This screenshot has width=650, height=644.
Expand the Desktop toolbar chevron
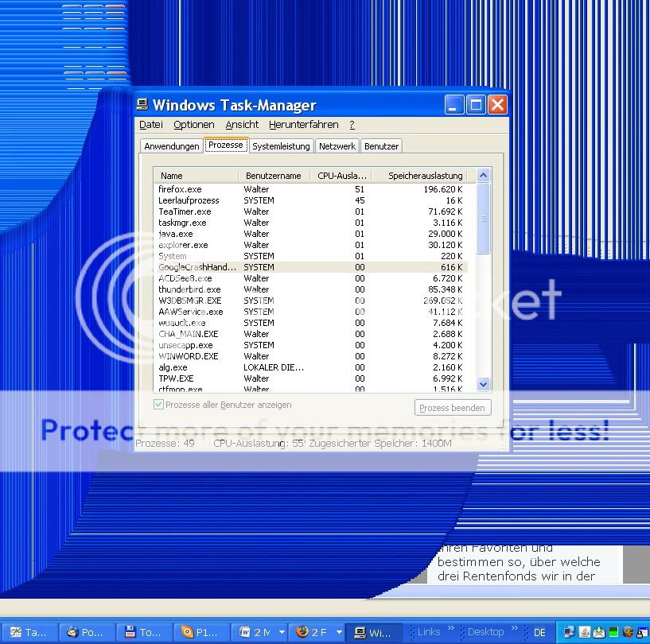point(515,628)
